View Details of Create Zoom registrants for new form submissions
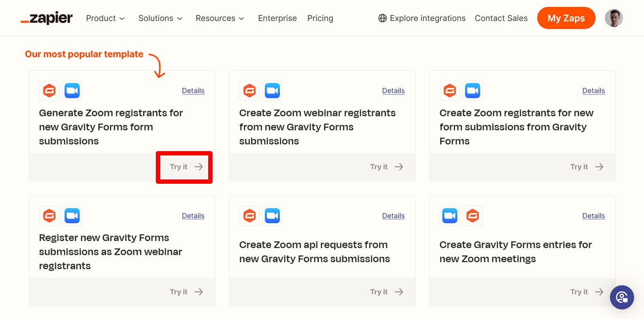 [593, 91]
